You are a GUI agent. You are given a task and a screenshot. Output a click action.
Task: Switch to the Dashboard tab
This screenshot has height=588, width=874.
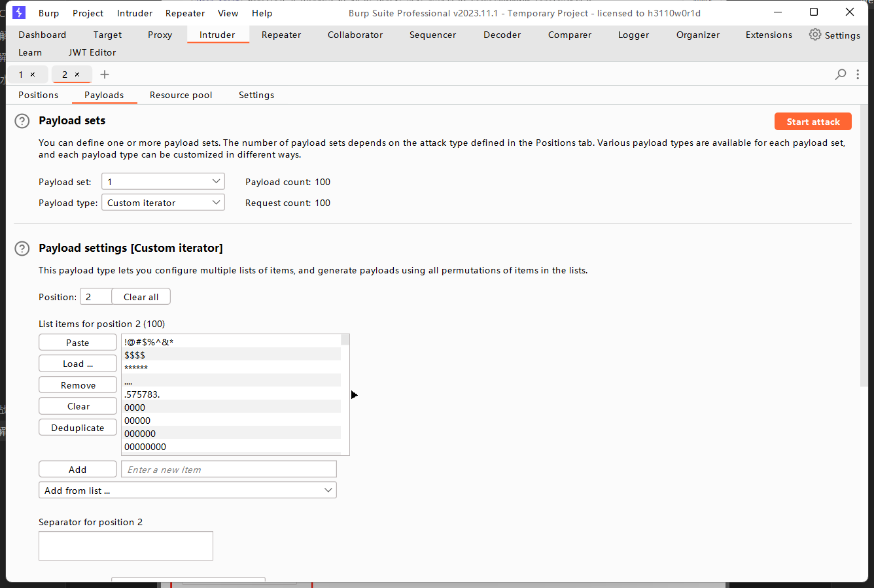coord(43,35)
